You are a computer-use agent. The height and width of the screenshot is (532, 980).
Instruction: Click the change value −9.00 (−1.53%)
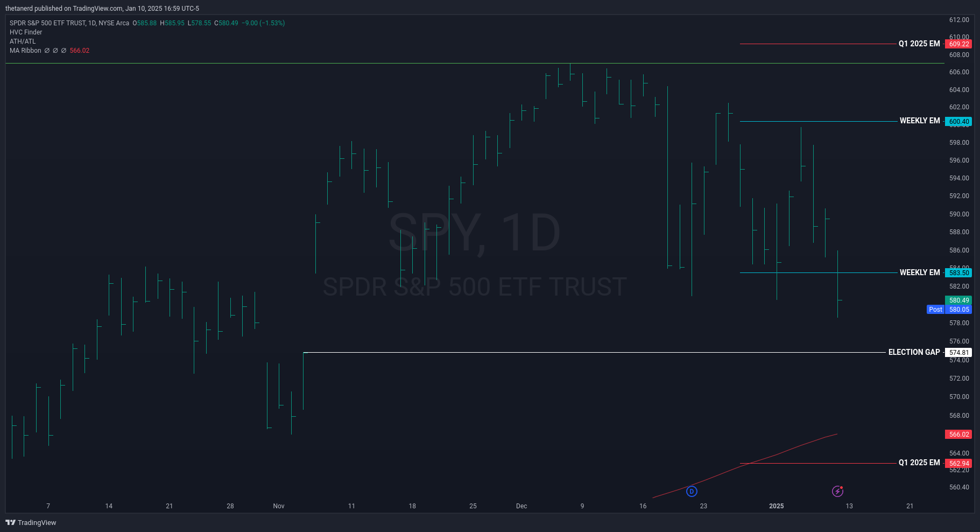(x=263, y=23)
